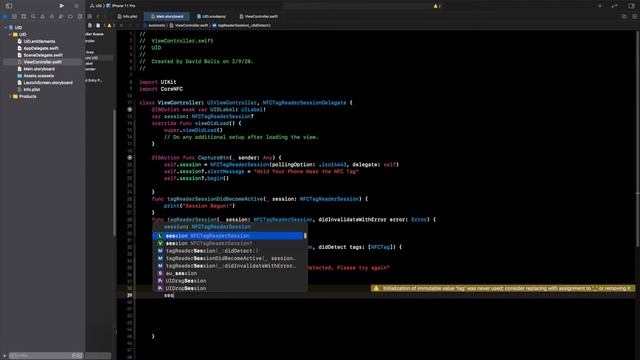
Task: Toggle the recent files filter icon
Action: (74, 356)
